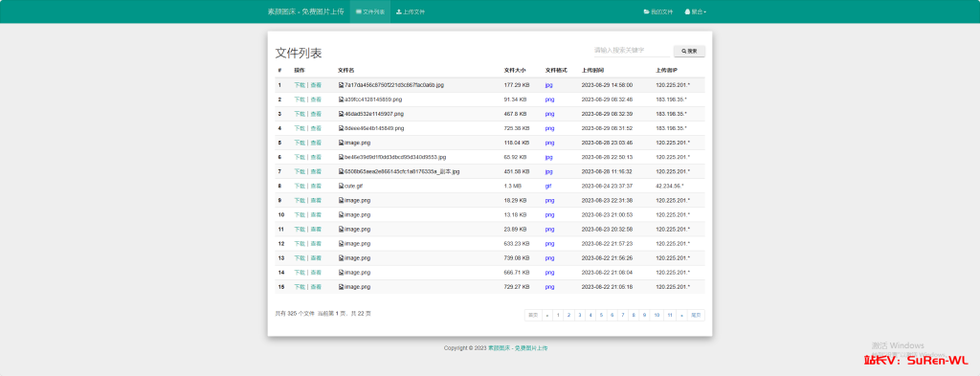Click the 文件大小 column header
The height and width of the screenshot is (376, 980).
tap(515, 70)
